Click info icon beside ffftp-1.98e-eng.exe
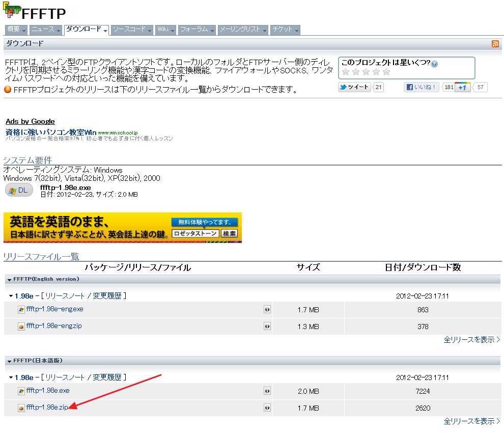Screen dimensions: 504x433 (x=267, y=309)
